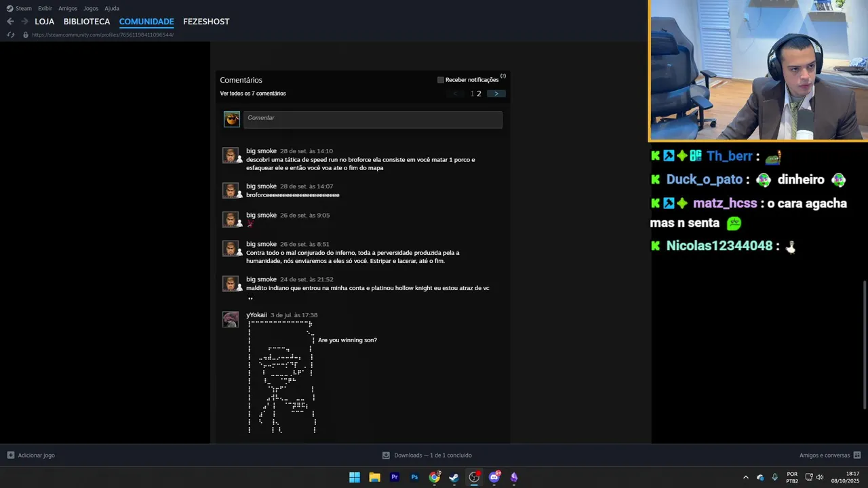Open Photoshop from the taskbar
868x488 pixels.
(x=414, y=477)
